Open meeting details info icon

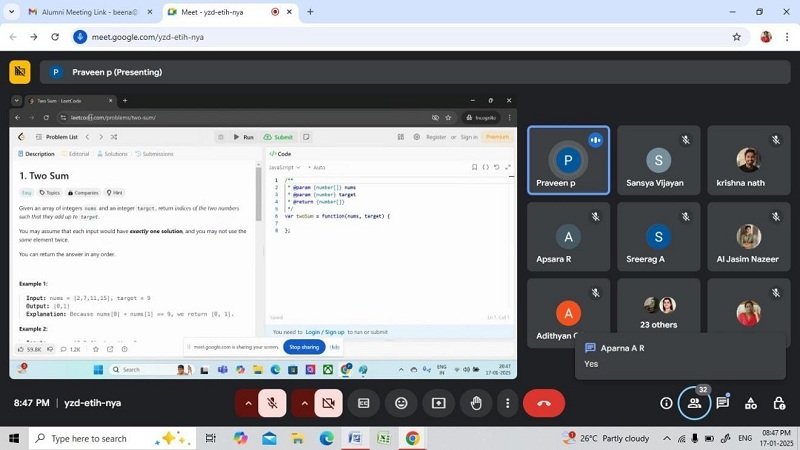pyautogui.click(x=666, y=403)
